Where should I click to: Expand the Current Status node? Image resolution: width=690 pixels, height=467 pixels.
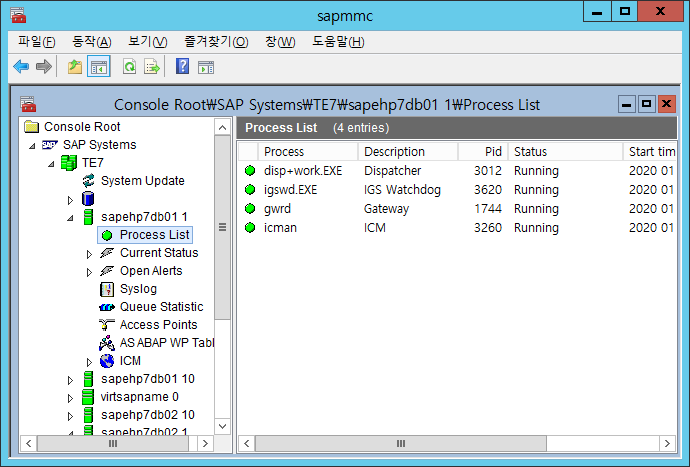coord(89,254)
